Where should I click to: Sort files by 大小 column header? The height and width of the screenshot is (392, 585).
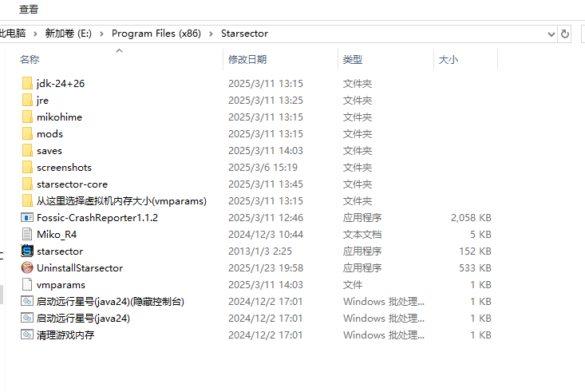448,59
